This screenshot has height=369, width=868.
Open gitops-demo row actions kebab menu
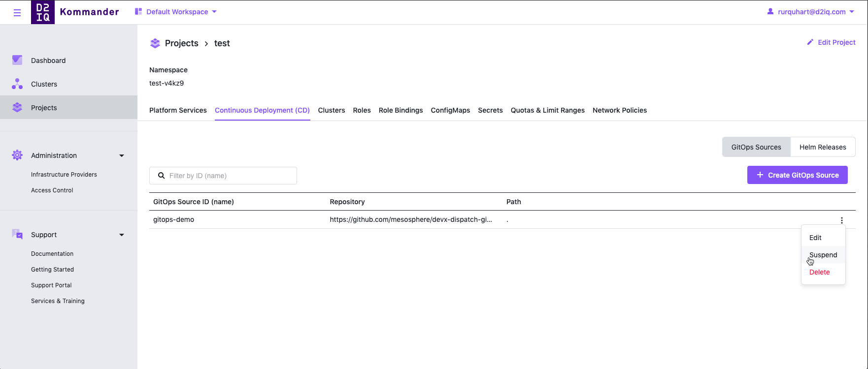click(841, 220)
